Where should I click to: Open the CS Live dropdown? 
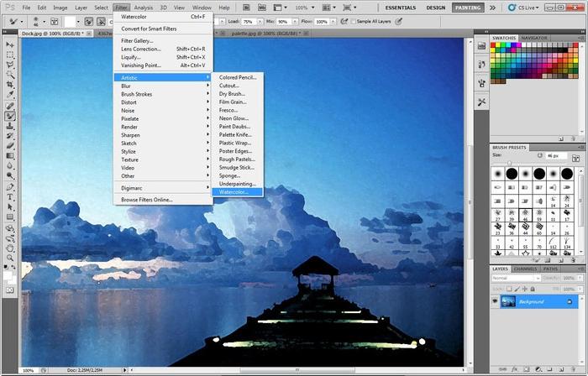[523, 8]
